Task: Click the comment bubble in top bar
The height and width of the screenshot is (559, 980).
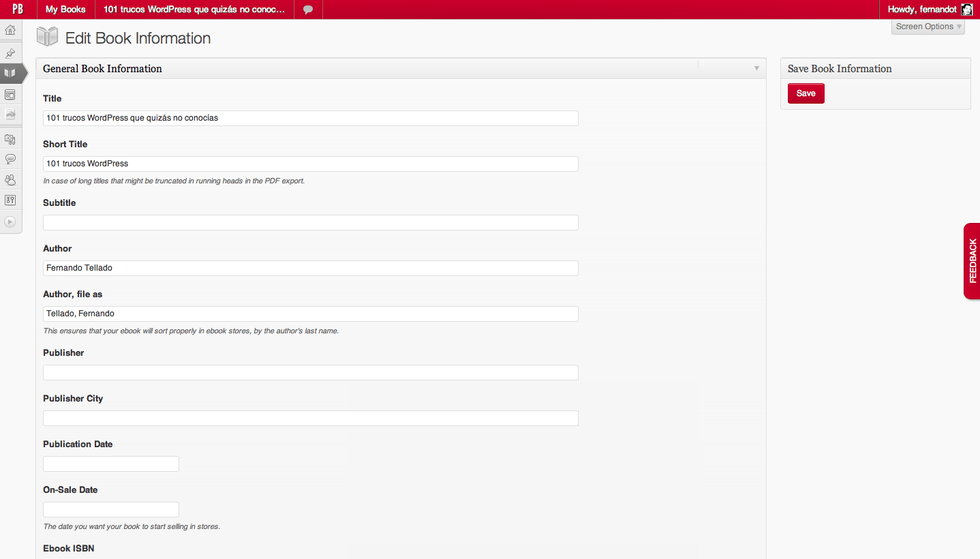Action: point(308,10)
